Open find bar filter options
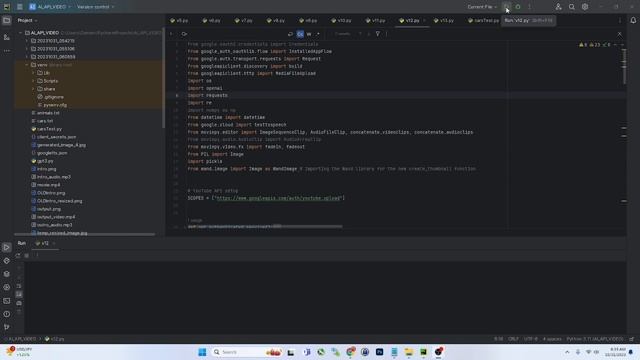 (x=378, y=34)
